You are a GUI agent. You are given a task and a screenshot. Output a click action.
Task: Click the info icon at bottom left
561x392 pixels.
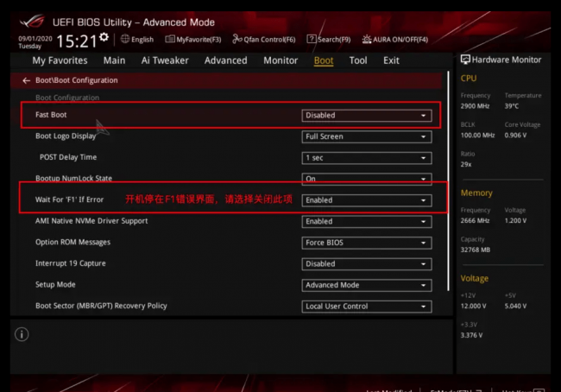point(22,334)
